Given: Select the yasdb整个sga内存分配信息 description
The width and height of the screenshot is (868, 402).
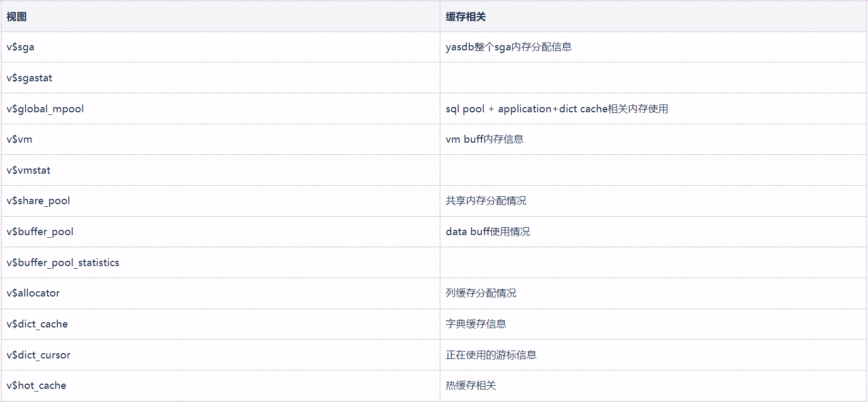Looking at the screenshot, I should 509,47.
